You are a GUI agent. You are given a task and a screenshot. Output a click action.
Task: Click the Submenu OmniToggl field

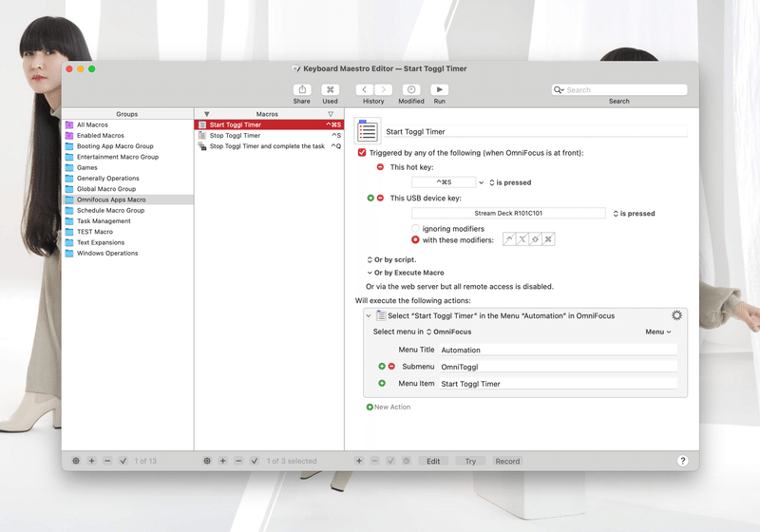(559, 367)
